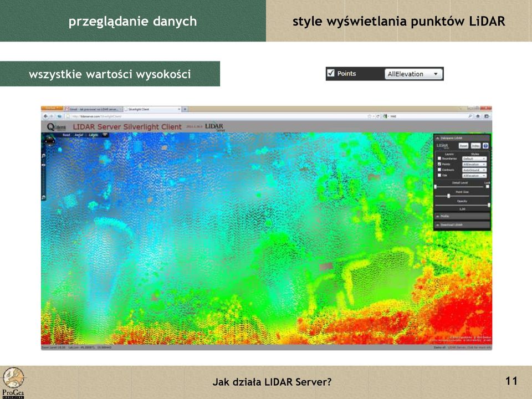
Task: Toggle the Boundaries layer checkbox
Action: click(439, 158)
